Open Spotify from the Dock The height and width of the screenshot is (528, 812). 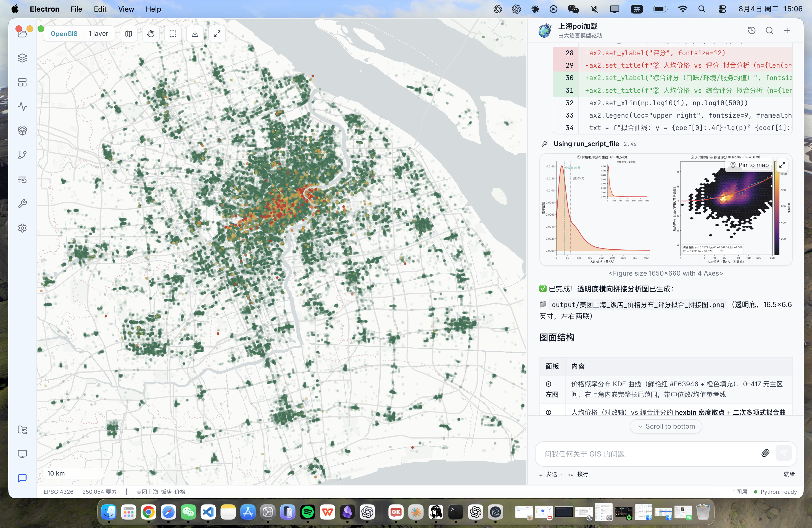(308, 512)
